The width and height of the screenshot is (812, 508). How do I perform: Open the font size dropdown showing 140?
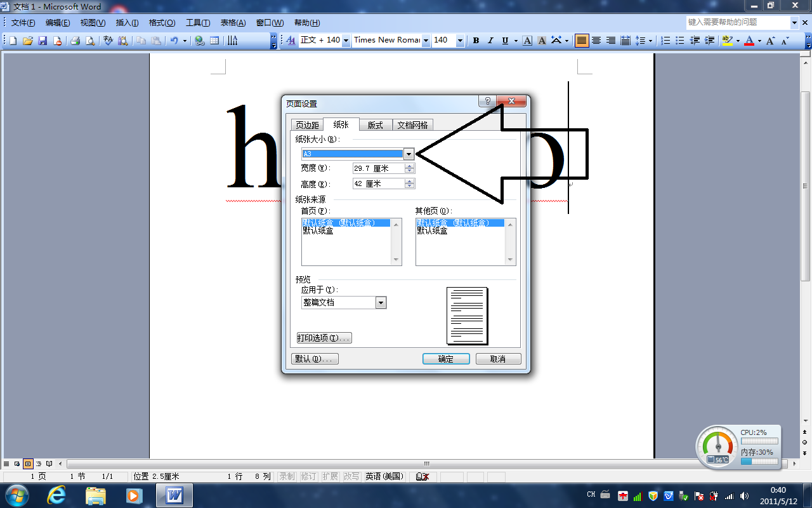click(460, 41)
